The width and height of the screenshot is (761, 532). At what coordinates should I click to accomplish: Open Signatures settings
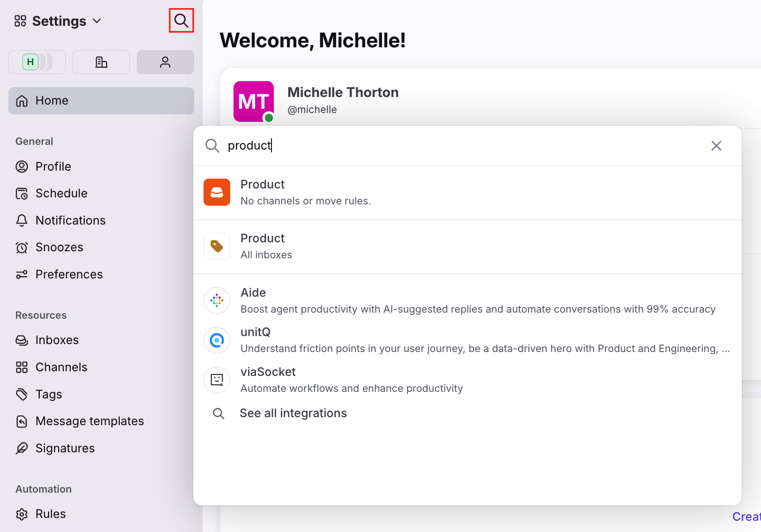pyautogui.click(x=65, y=448)
